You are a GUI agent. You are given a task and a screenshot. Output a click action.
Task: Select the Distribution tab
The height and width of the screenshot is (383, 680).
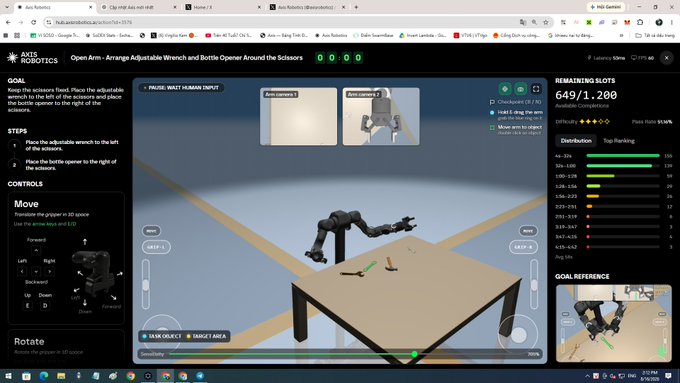575,141
